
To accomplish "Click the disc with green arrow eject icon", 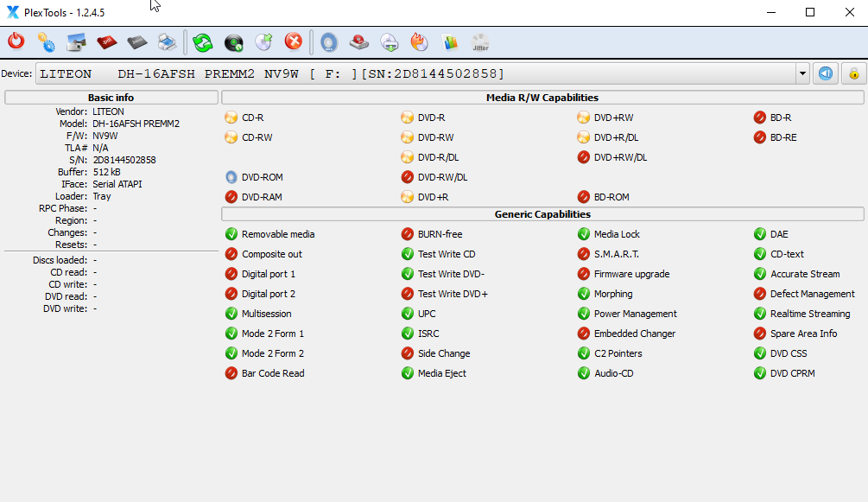I will click(x=264, y=42).
